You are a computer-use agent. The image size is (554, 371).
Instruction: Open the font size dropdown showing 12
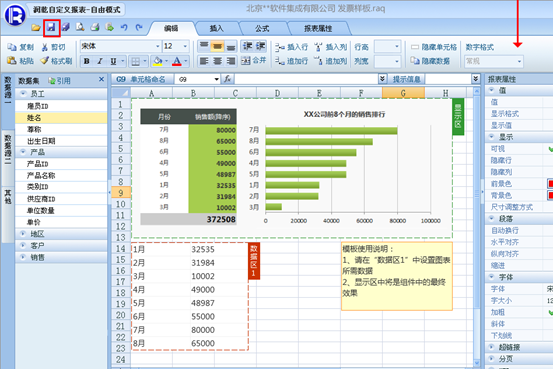tap(185, 46)
